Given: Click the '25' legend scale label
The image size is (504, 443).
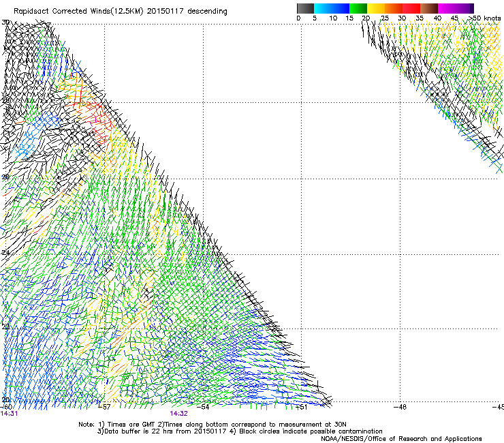Looking at the screenshot, I should pyautogui.click(x=384, y=18).
